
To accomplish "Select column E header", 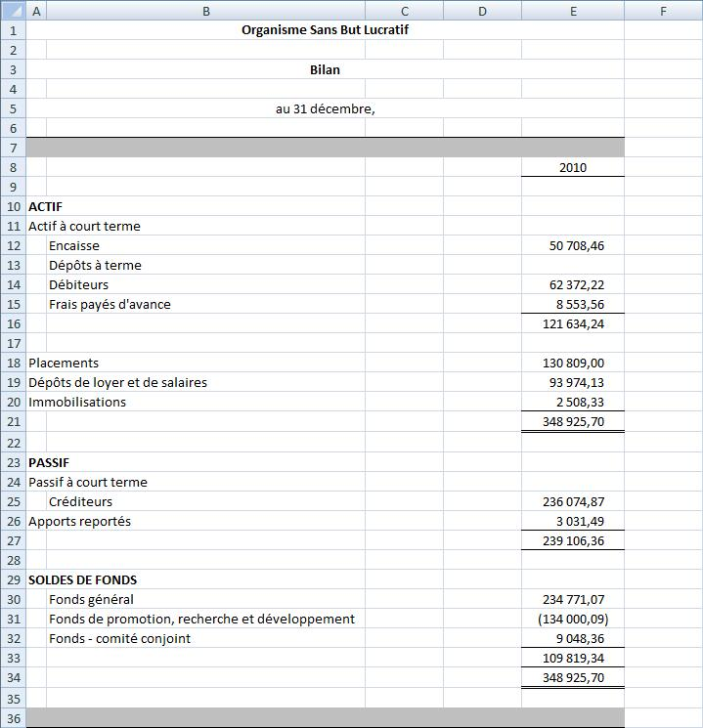I will click(572, 11).
